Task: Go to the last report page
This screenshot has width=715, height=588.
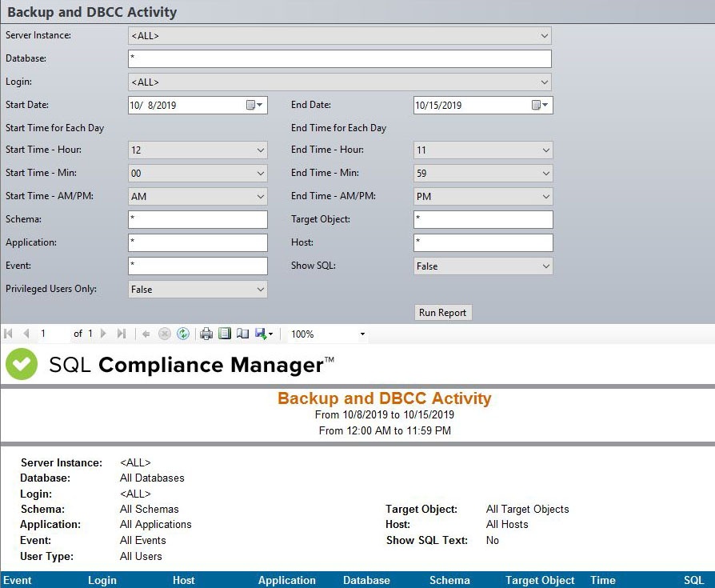Action: [x=122, y=334]
